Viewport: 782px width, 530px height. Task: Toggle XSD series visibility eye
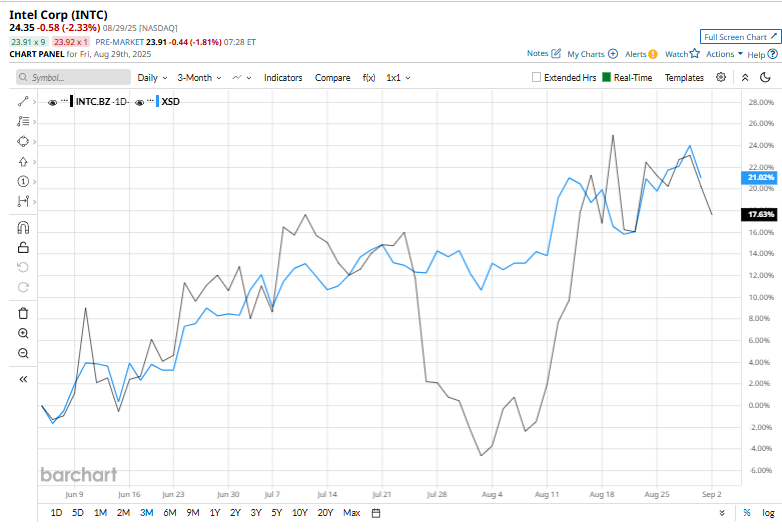point(140,102)
